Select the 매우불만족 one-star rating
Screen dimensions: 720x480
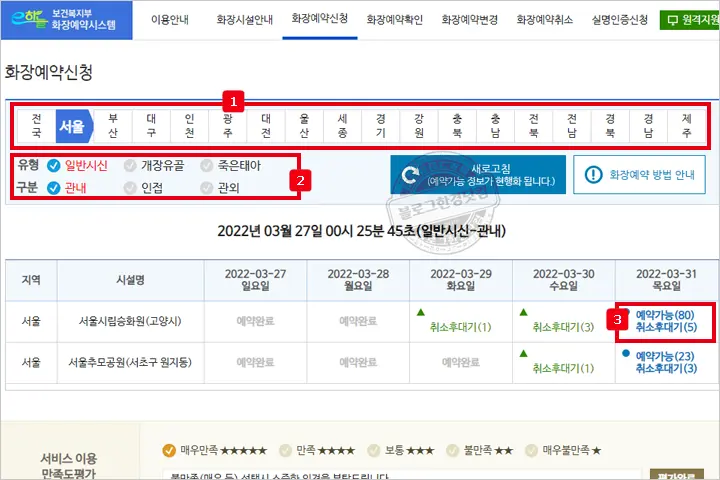(563, 451)
